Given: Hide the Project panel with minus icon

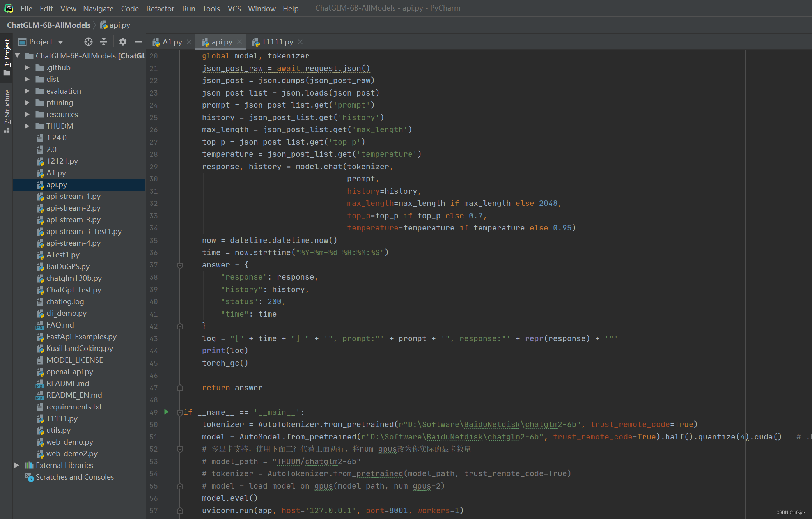Looking at the screenshot, I should pyautogui.click(x=138, y=42).
